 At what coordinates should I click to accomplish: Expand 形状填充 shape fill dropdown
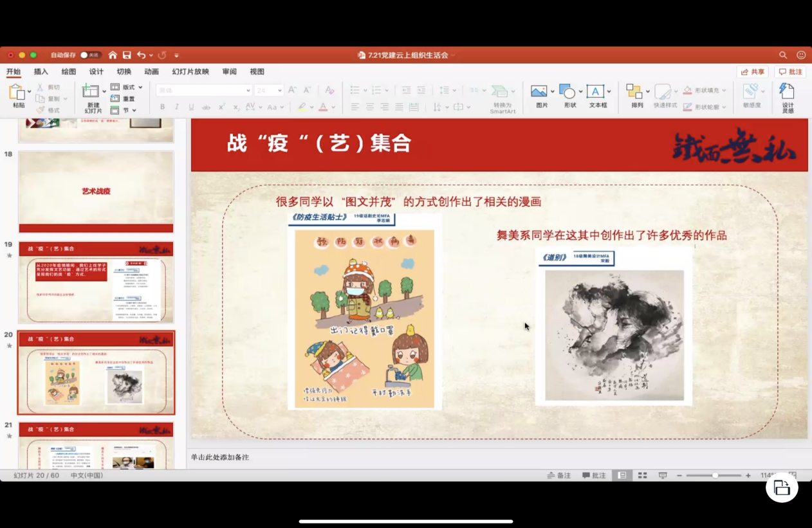click(x=724, y=90)
